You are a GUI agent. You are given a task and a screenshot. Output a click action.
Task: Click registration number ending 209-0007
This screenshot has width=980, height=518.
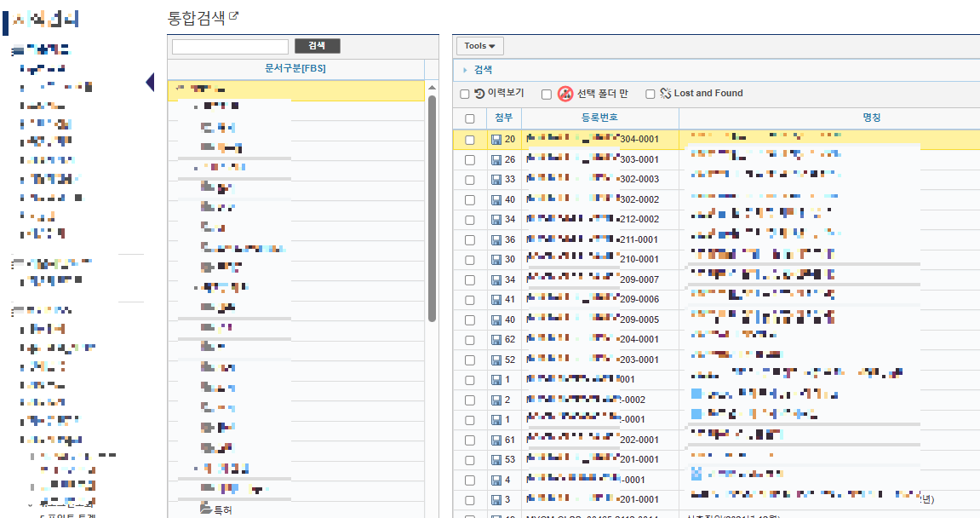tap(593, 279)
